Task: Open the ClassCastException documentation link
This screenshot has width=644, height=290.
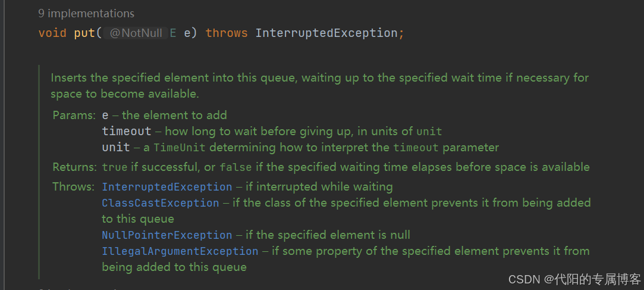Action: coord(160,203)
